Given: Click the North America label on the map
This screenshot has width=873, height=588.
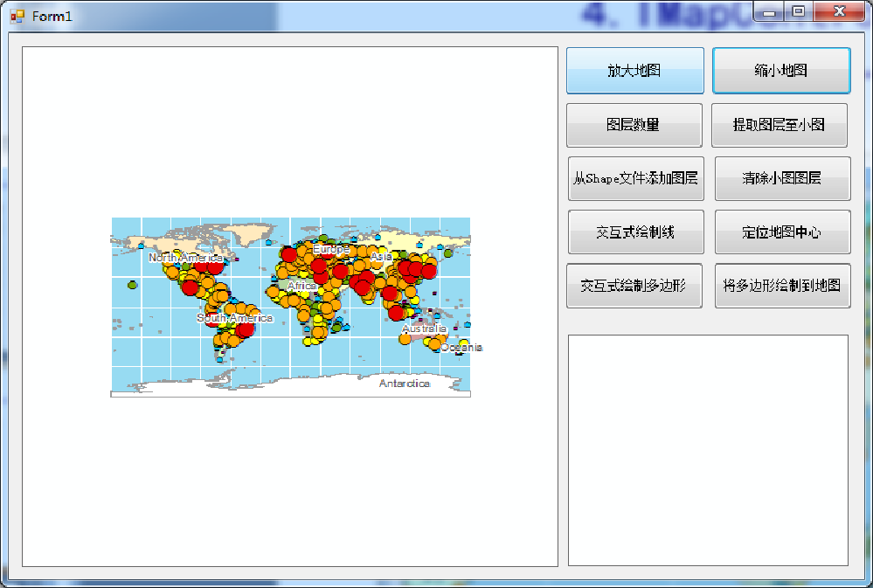Looking at the screenshot, I should tap(184, 259).
